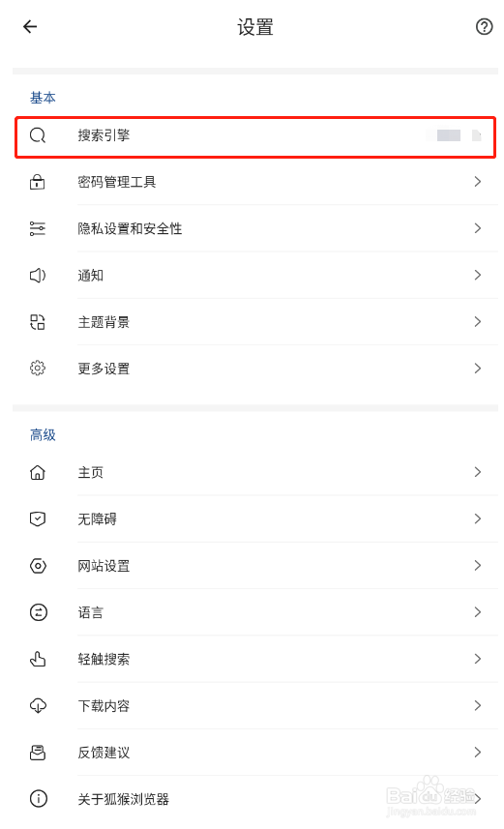Screen dimensions: 504x829
Task: Click the download content cloud icon
Action: (x=38, y=705)
